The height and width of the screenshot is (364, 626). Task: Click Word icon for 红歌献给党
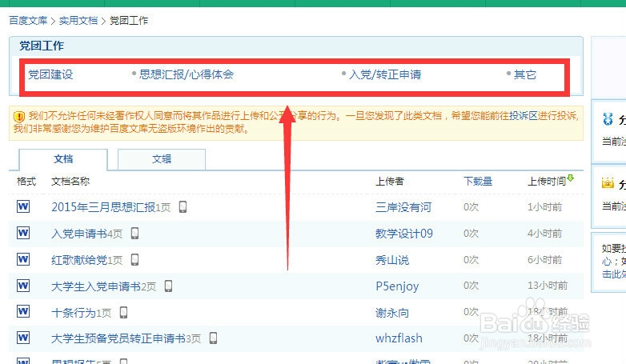23,259
